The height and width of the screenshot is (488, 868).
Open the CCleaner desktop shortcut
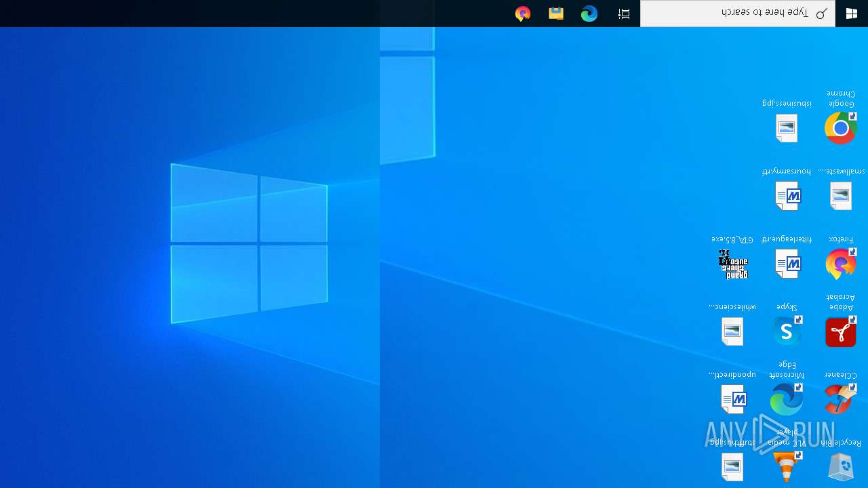pos(841,399)
